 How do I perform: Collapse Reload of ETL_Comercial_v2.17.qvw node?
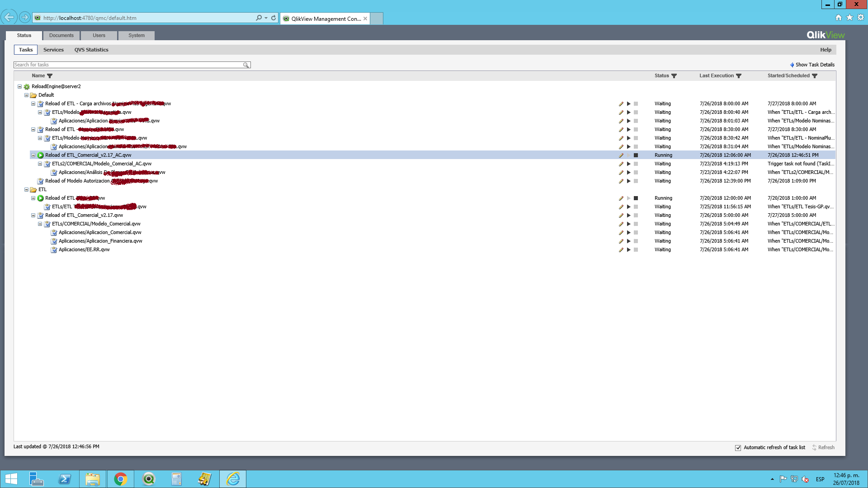tap(33, 216)
